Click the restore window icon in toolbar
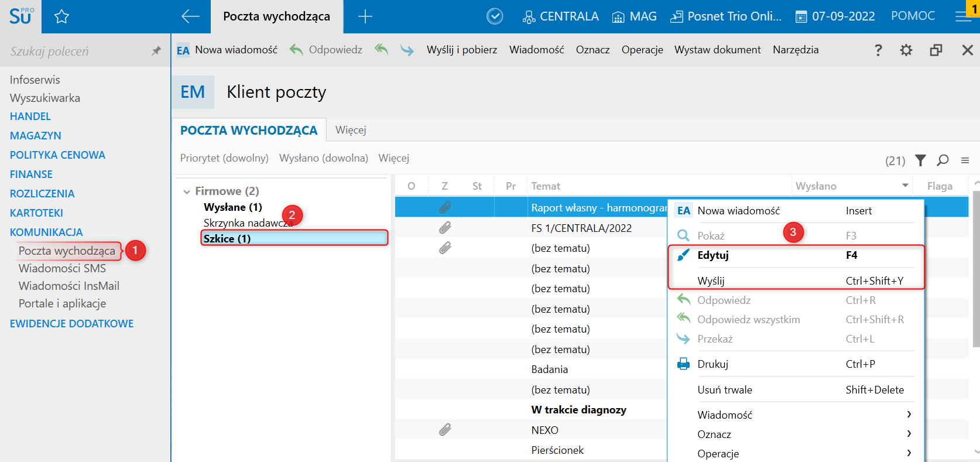The height and width of the screenshot is (462, 980). pos(936,50)
